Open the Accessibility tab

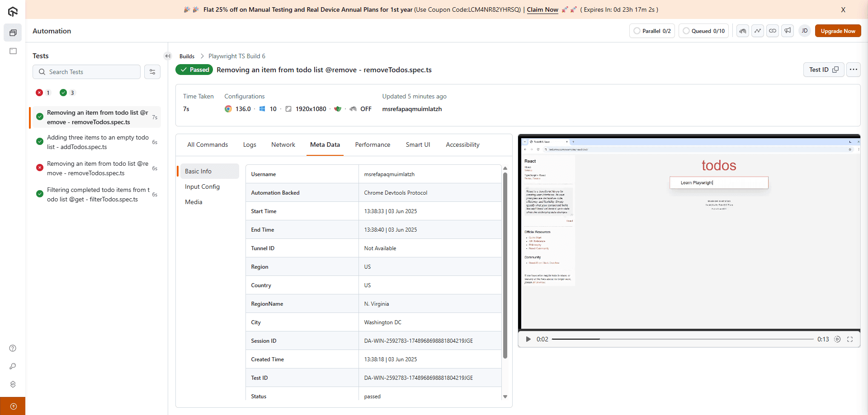click(x=462, y=145)
